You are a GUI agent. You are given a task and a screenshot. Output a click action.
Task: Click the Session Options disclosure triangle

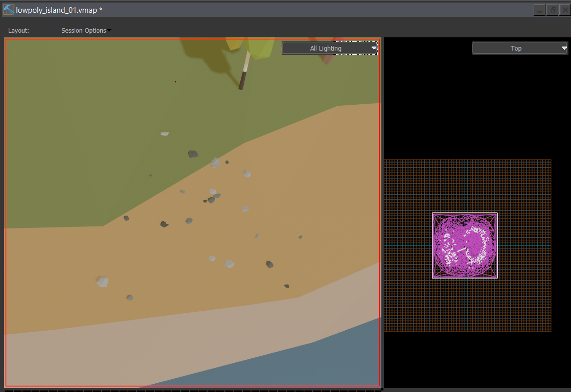(x=109, y=30)
